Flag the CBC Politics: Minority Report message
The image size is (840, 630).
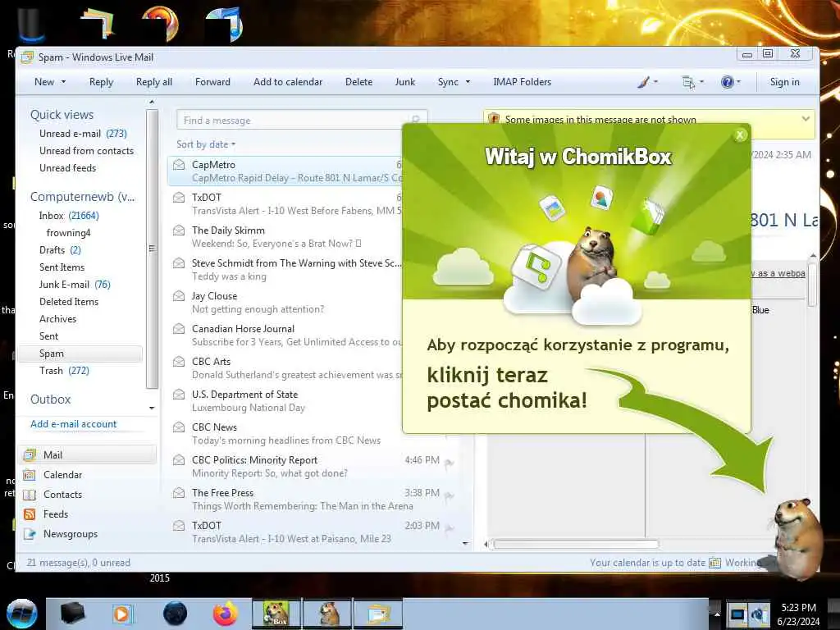[x=449, y=463]
